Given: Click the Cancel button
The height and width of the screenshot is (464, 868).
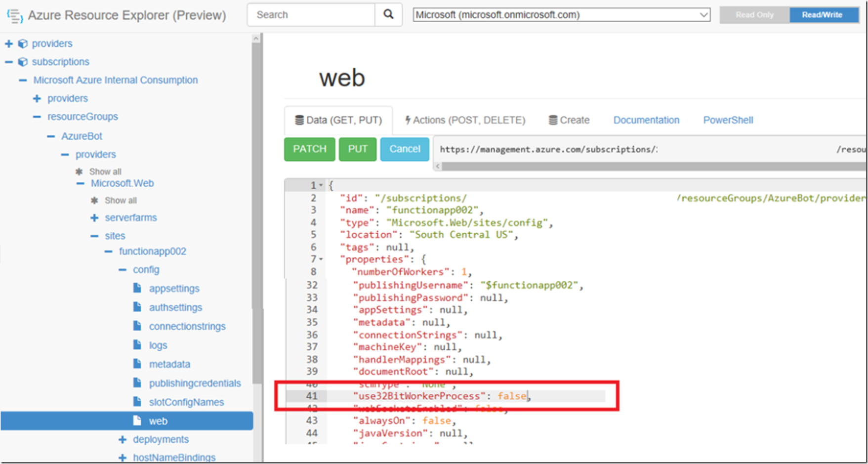Looking at the screenshot, I should (405, 149).
